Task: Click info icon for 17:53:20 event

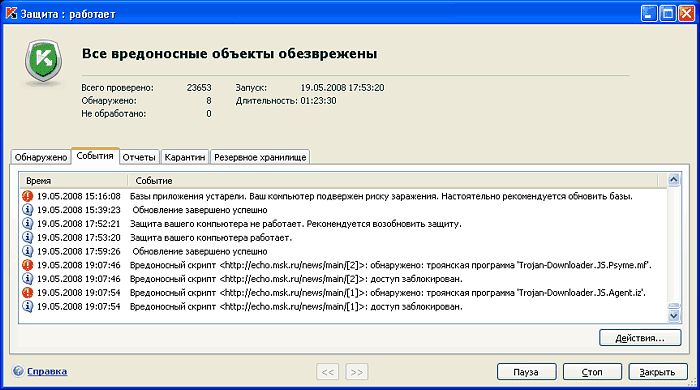Action: coord(28,237)
